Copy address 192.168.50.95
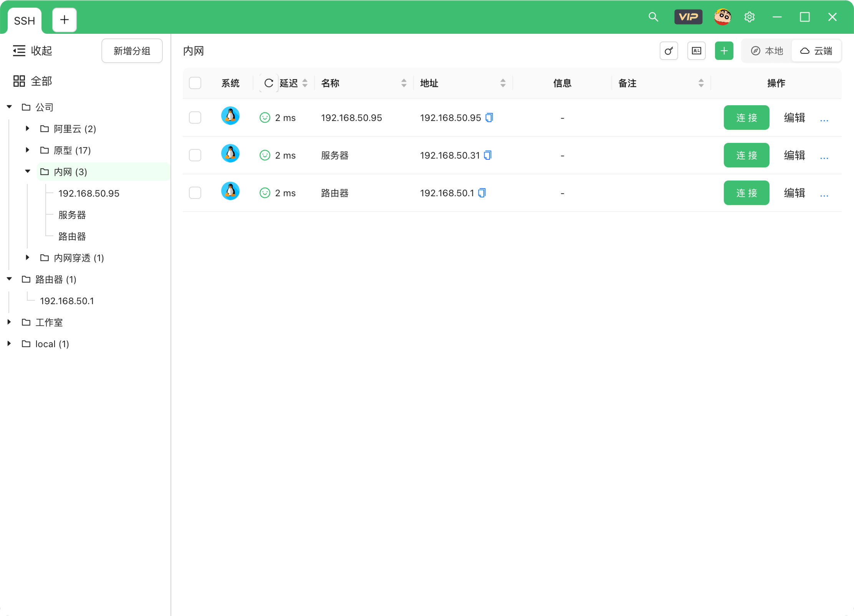The width and height of the screenshot is (854, 616). 489,118
